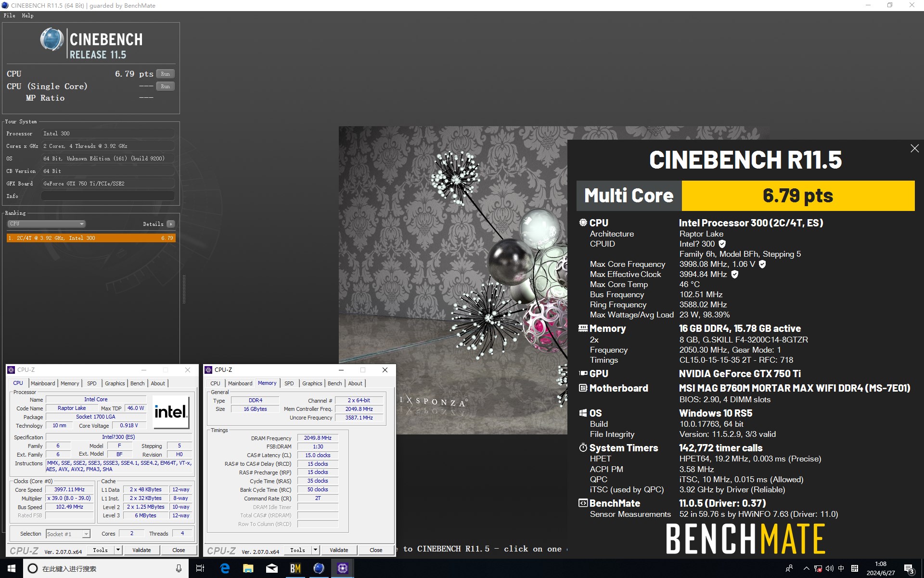Open the Mail app from taskbar

click(x=271, y=568)
